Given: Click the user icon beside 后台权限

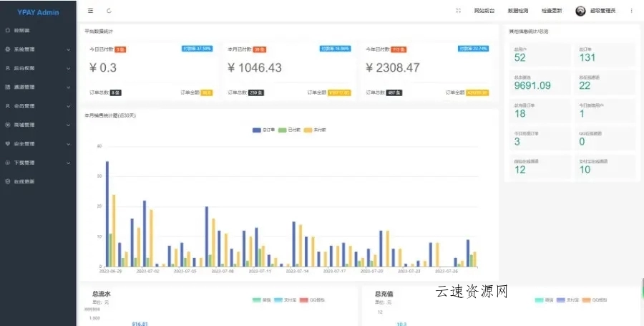Looking at the screenshot, I should point(7,68).
